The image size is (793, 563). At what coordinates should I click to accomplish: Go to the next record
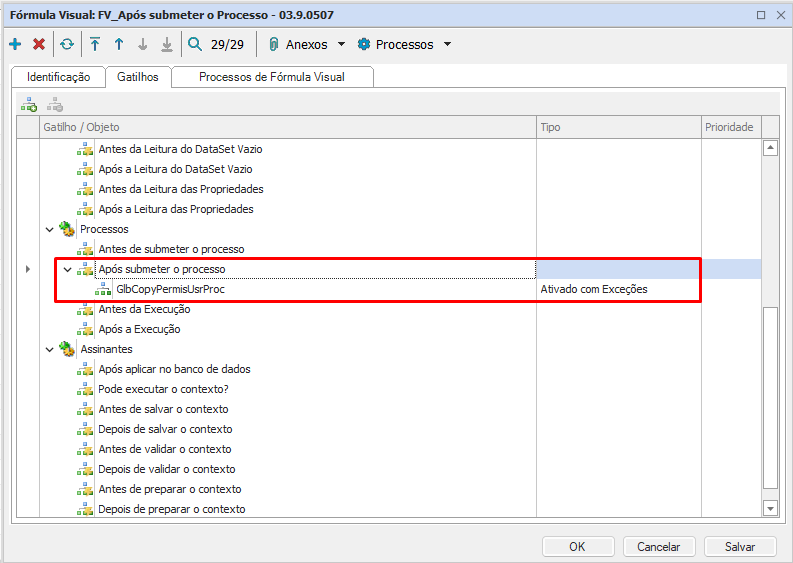point(143,45)
